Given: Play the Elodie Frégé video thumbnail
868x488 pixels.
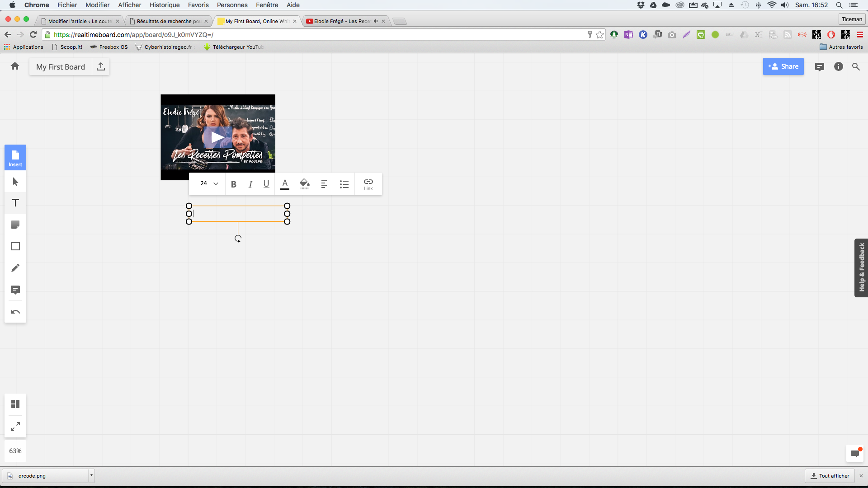Looking at the screenshot, I should pyautogui.click(x=218, y=137).
